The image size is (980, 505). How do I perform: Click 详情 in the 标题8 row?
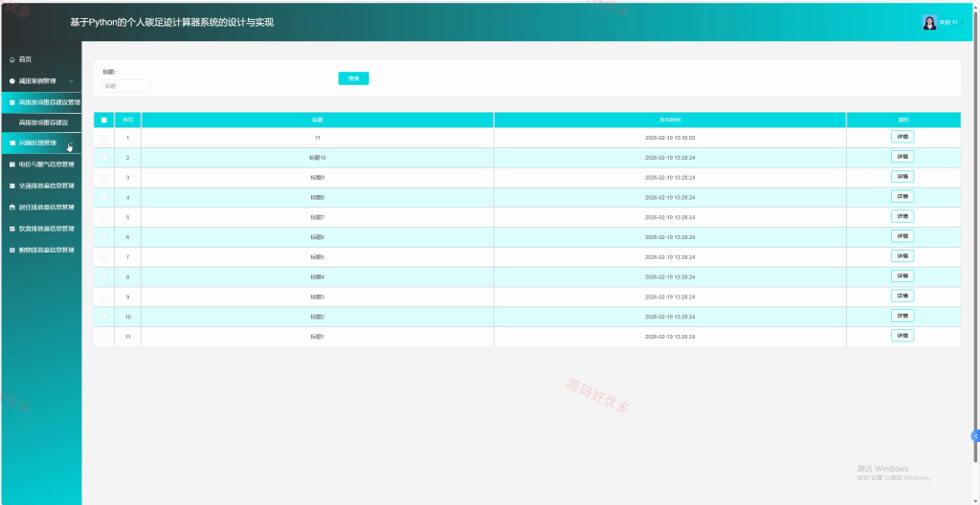[x=902, y=196]
